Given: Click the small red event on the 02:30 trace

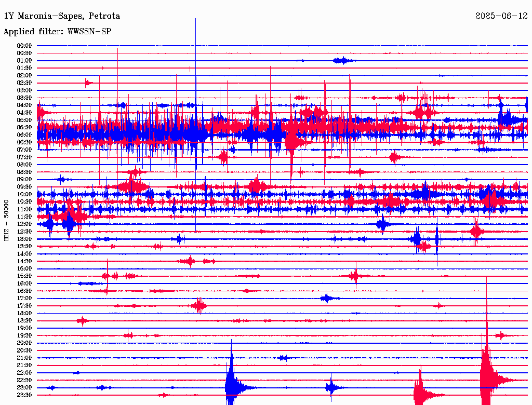Looking at the screenshot, I should click(88, 83).
